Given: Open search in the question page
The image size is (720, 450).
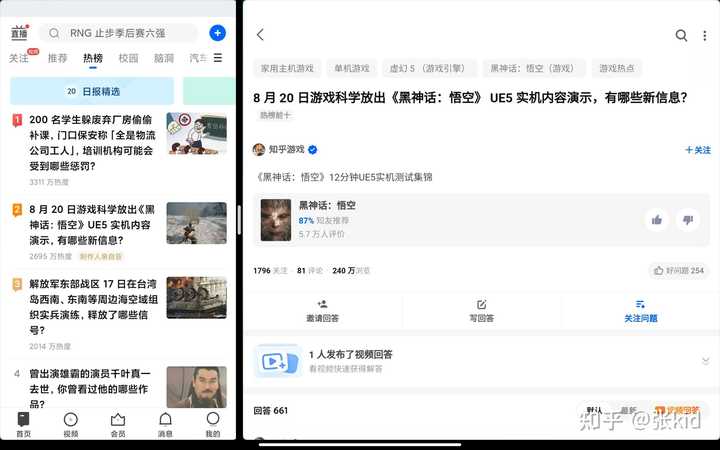Looking at the screenshot, I should point(681,35).
